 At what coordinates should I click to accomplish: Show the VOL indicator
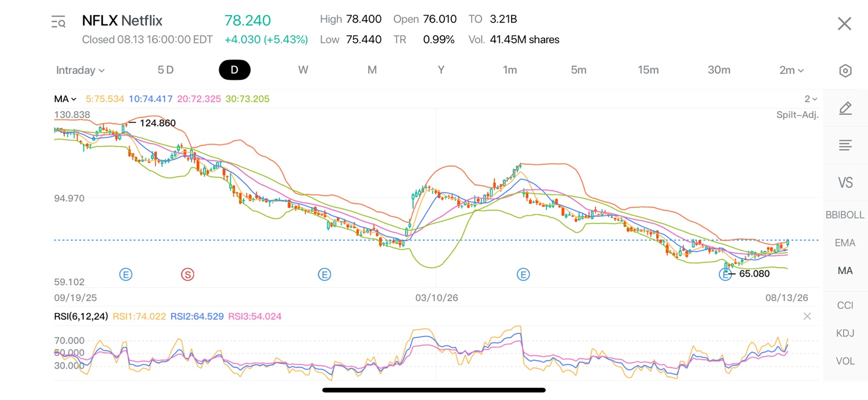coord(845,361)
